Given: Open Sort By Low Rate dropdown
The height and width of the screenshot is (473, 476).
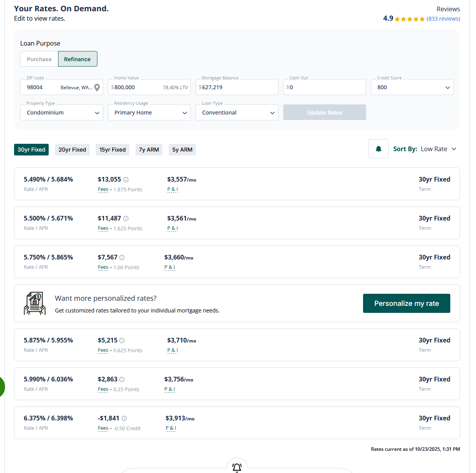Looking at the screenshot, I should (438, 149).
